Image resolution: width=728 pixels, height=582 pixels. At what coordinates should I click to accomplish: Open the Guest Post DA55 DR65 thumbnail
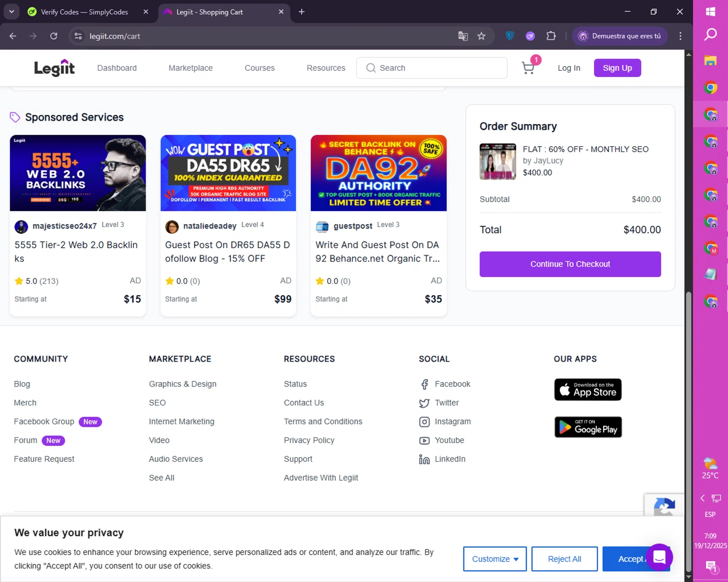point(228,173)
